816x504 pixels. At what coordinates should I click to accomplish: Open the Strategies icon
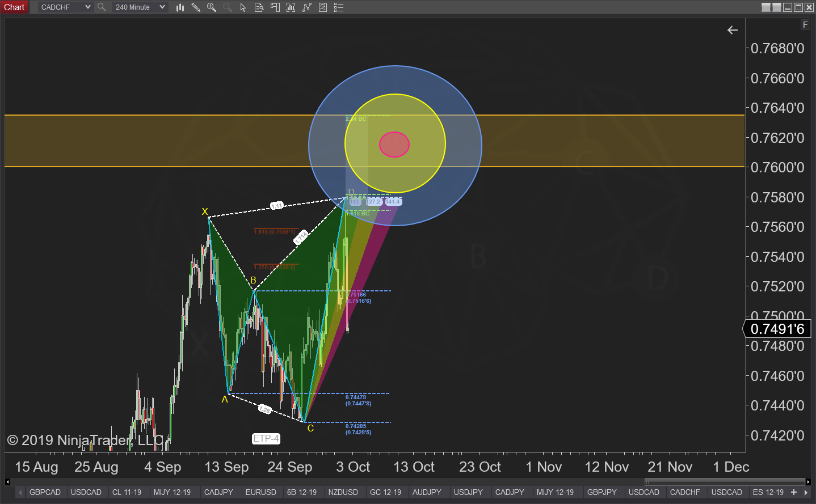(x=307, y=7)
